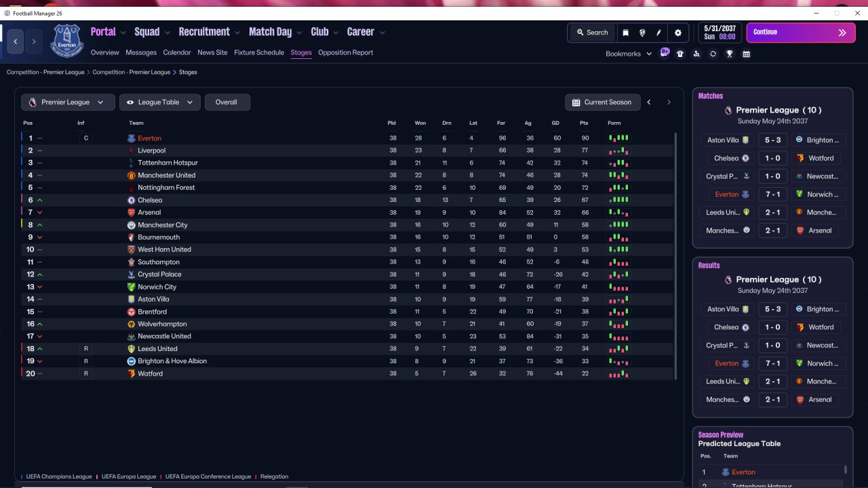The image size is (868, 488).
Task: Click the calendar grid icon shortcut
Action: point(746,54)
